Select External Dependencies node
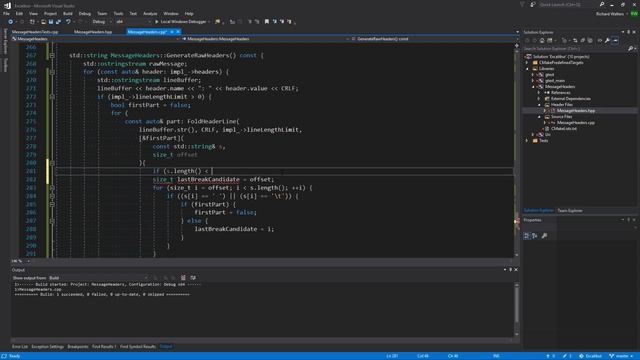Screen dimensions: 640x360 point(571,99)
